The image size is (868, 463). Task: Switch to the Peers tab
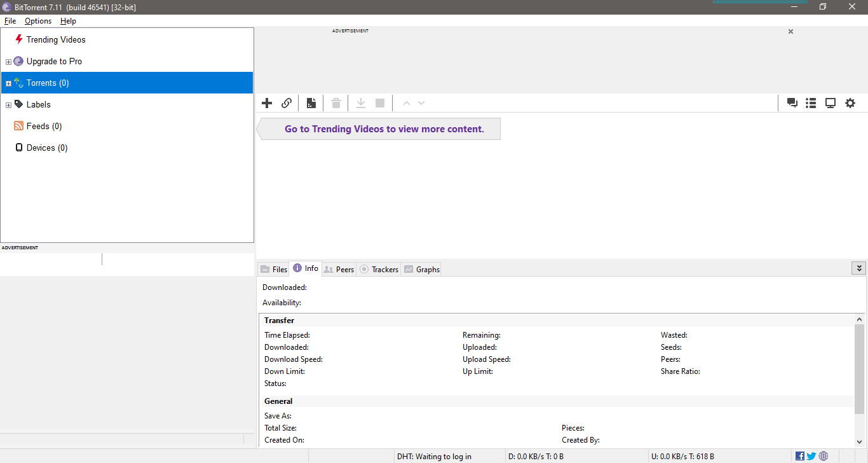pyautogui.click(x=339, y=269)
